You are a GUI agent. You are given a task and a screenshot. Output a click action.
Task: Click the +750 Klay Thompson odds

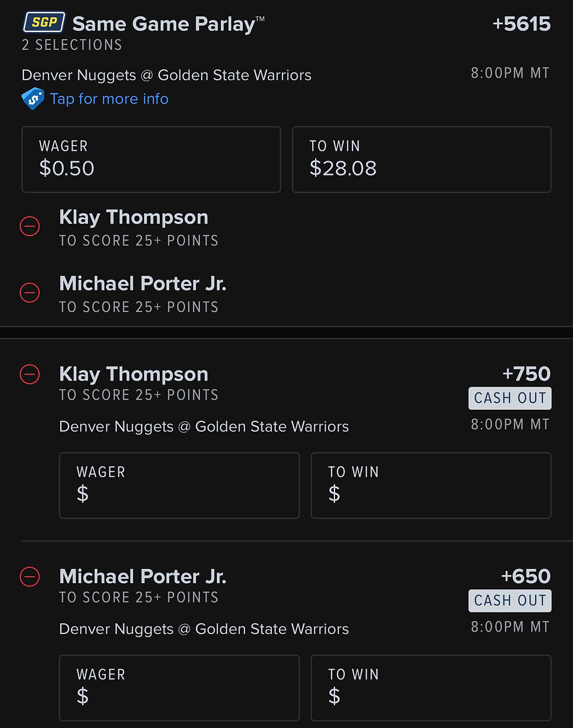pos(526,374)
